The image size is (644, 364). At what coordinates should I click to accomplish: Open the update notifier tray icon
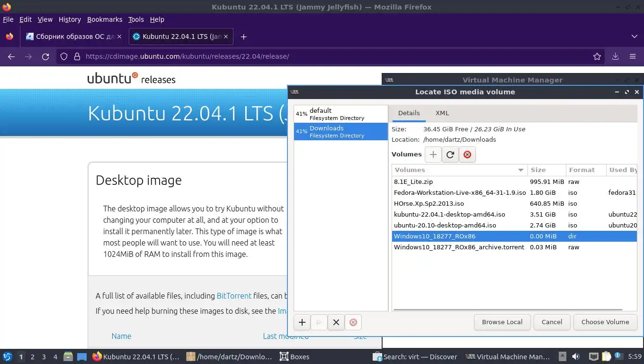click(x=619, y=356)
